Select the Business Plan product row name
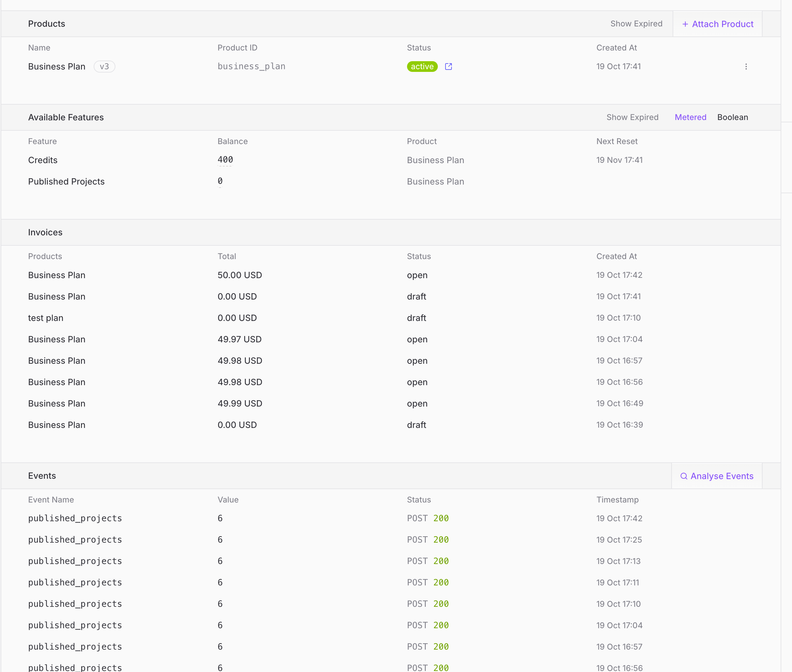The height and width of the screenshot is (672, 792). [57, 67]
